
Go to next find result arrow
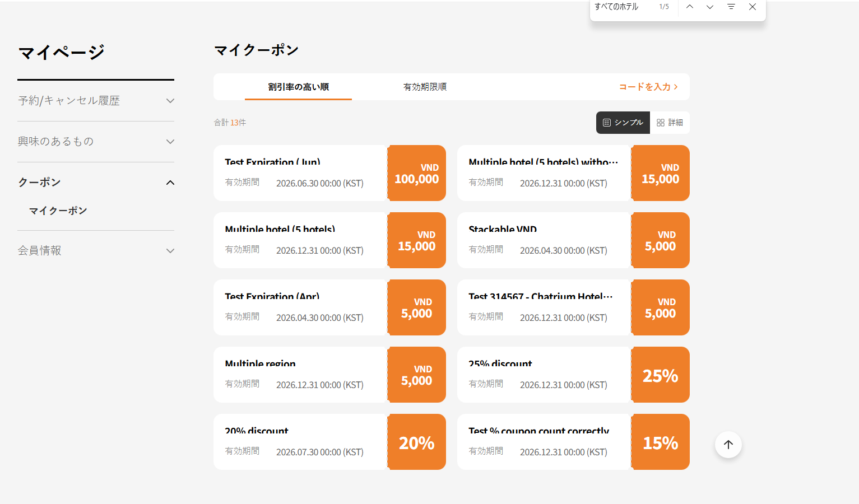(710, 7)
